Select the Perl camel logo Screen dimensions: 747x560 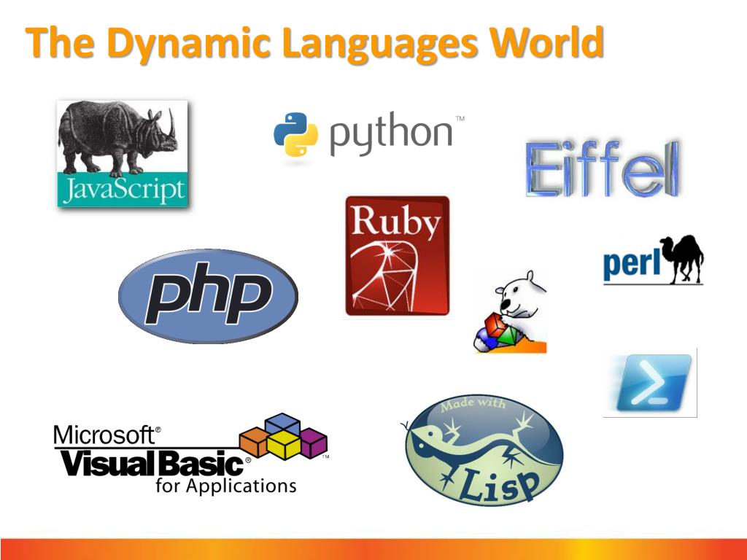[x=653, y=260]
